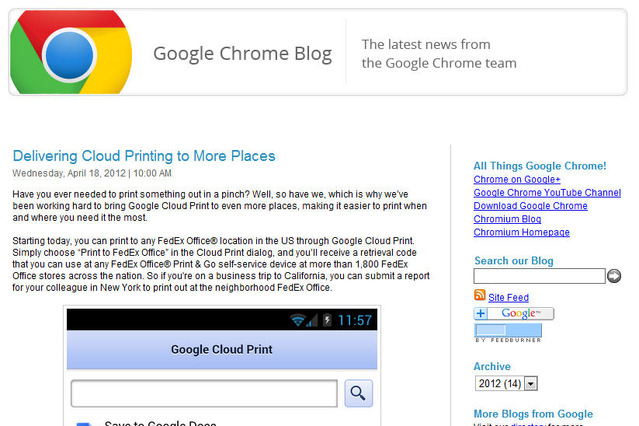Screen dimensions: 639x426
Task: Click the Search our Blog heading
Action: click(513, 260)
